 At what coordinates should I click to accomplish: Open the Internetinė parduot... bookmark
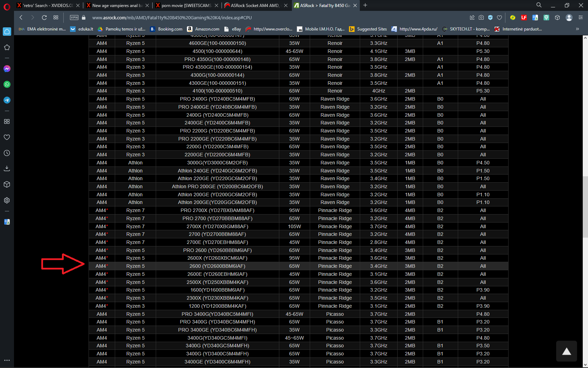coord(518,29)
